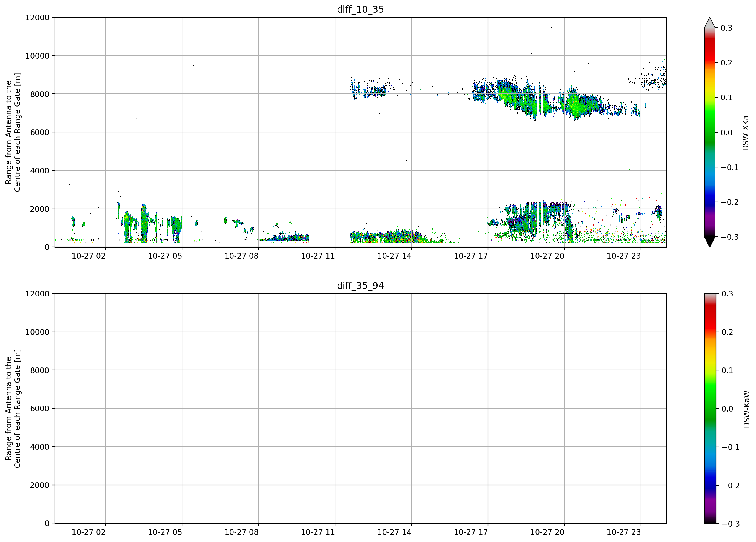Click the 8000 y-tick in diff_35_94
This screenshot has width=756, height=542.
40,370
